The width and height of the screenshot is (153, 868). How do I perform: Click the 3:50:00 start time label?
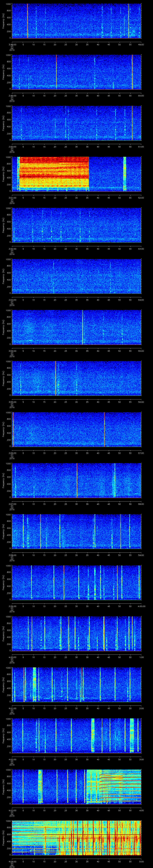pos(12,147)
